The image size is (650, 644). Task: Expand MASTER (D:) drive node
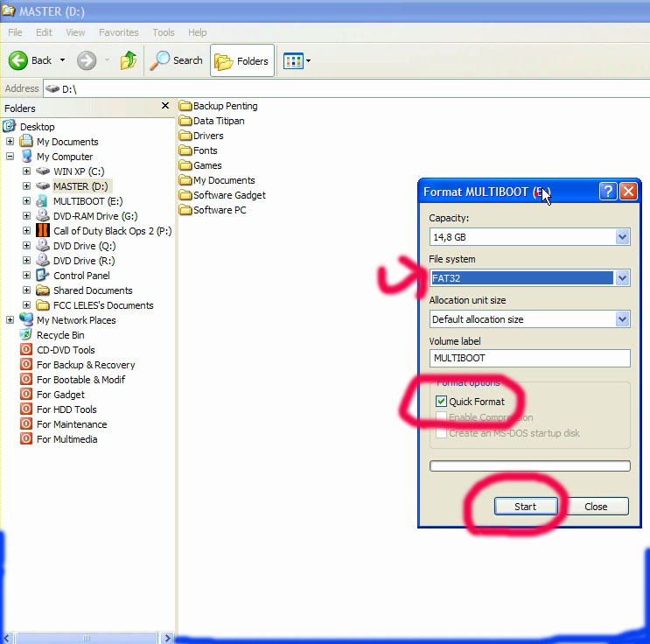point(26,186)
